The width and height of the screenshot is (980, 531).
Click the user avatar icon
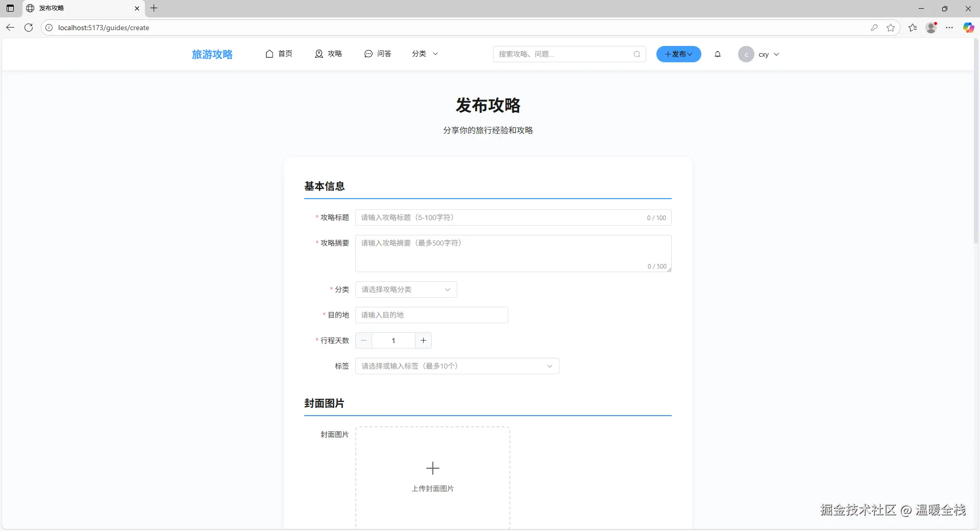point(746,54)
